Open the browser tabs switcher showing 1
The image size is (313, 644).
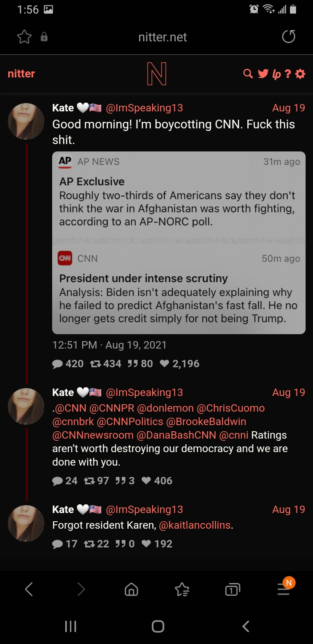pyautogui.click(x=233, y=590)
